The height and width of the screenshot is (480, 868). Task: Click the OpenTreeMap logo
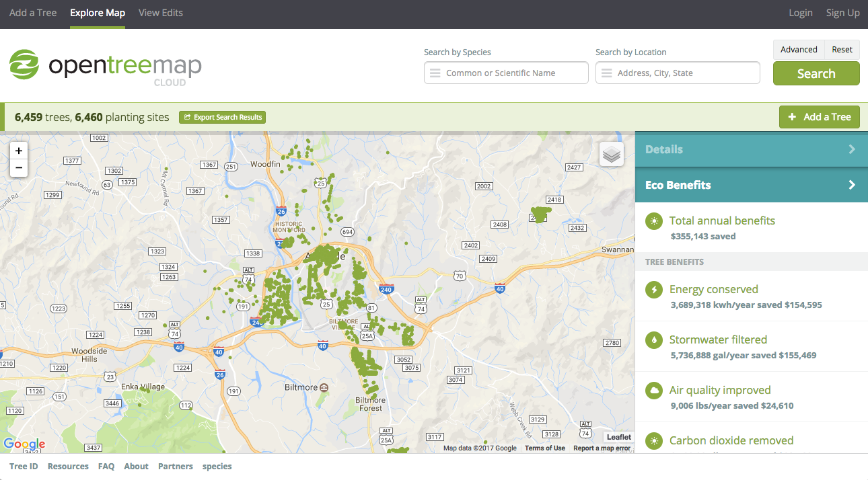[x=105, y=66]
